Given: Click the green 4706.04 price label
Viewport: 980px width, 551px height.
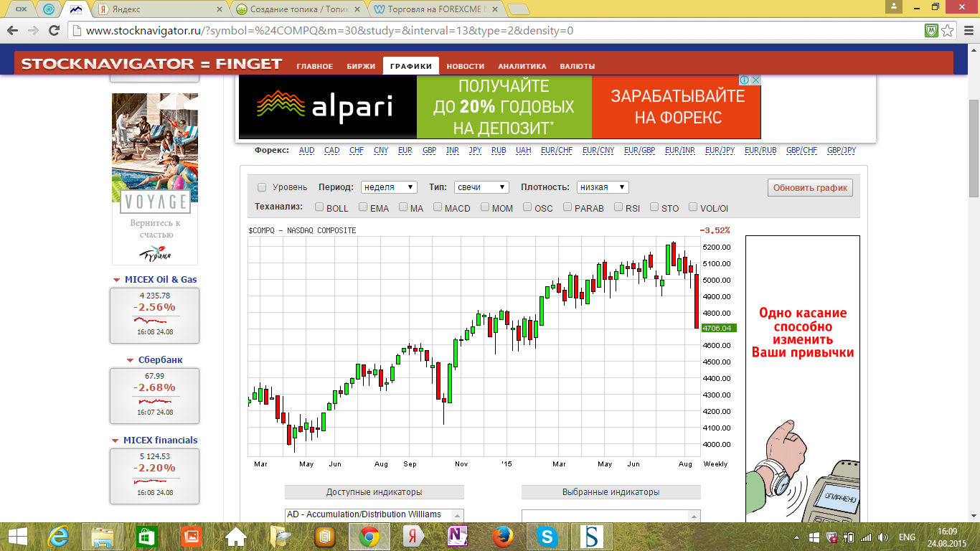Looking at the screenshot, I should pyautogui.click(x=720, y=328).
